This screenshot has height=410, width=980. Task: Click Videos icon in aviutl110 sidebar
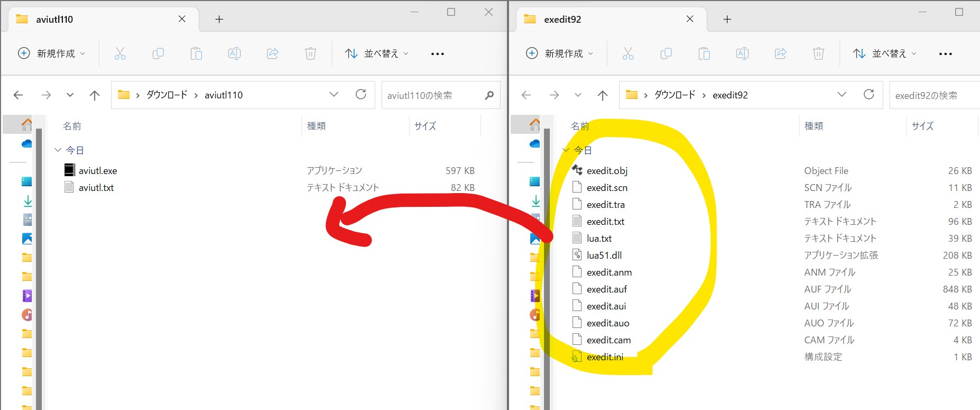27,296
